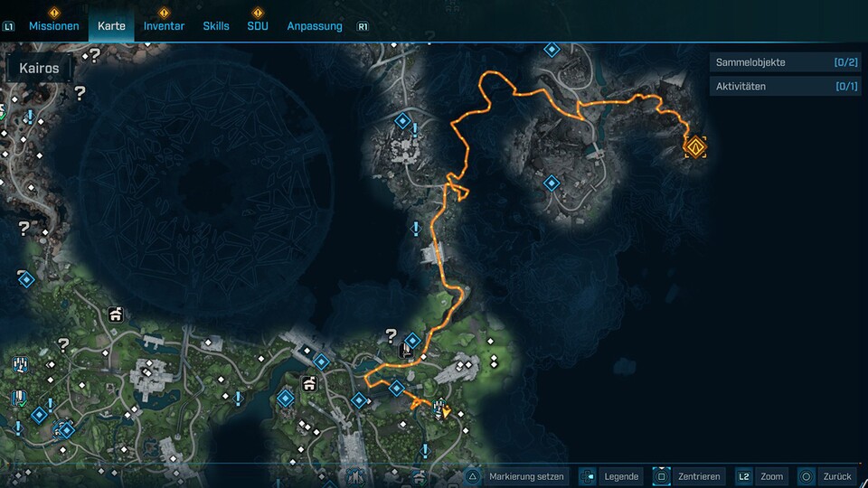Switch to the Inventar tab
This screenshot has height=488, width=868.
(164, 26)
